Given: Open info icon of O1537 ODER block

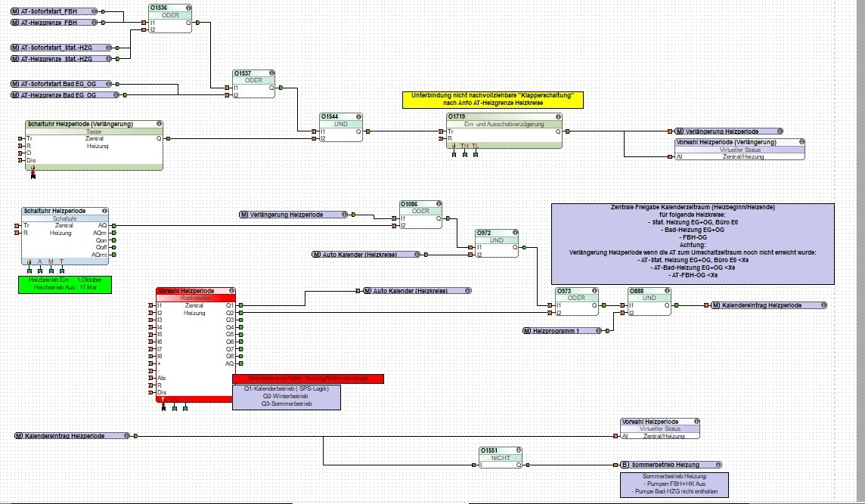Looking at the screenshot, I should (x=271, y=73).
